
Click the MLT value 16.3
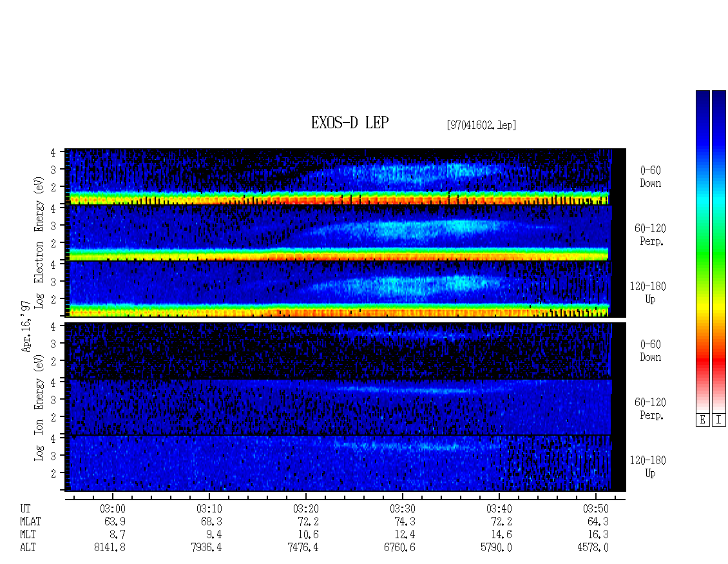point(598,535)
